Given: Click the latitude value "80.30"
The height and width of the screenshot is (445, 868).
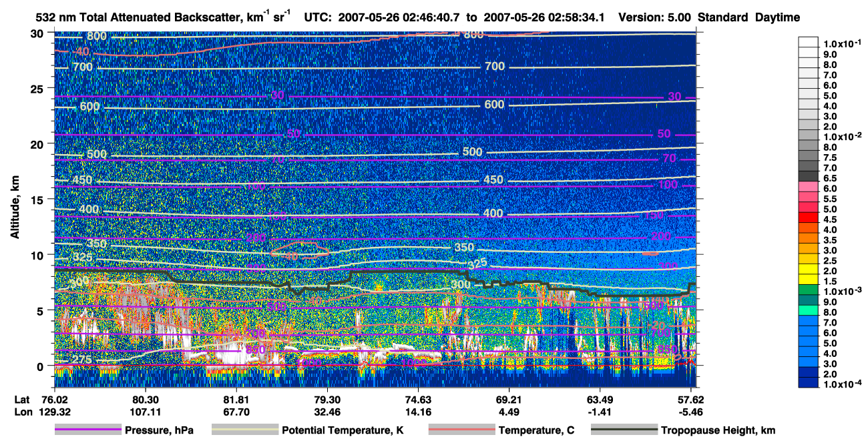Looking at the screenshot, I should coord(144,399).
